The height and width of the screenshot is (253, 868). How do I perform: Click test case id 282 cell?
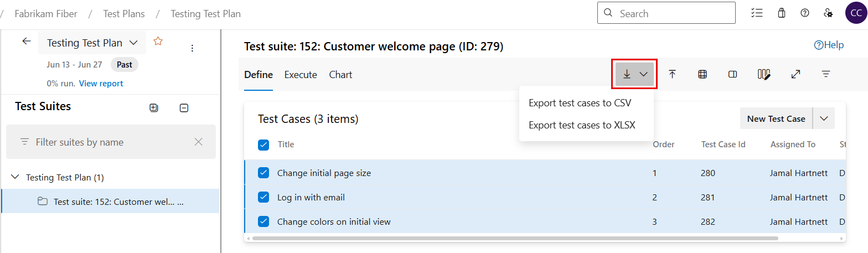(708, 221)
